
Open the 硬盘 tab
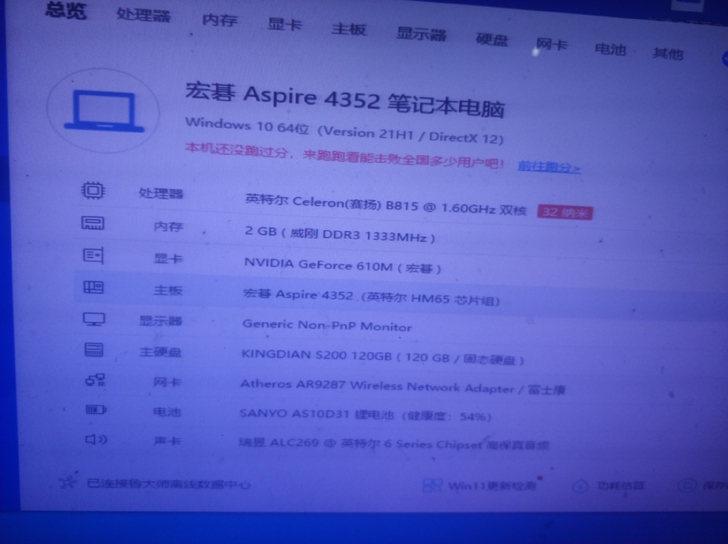point(492,39)
